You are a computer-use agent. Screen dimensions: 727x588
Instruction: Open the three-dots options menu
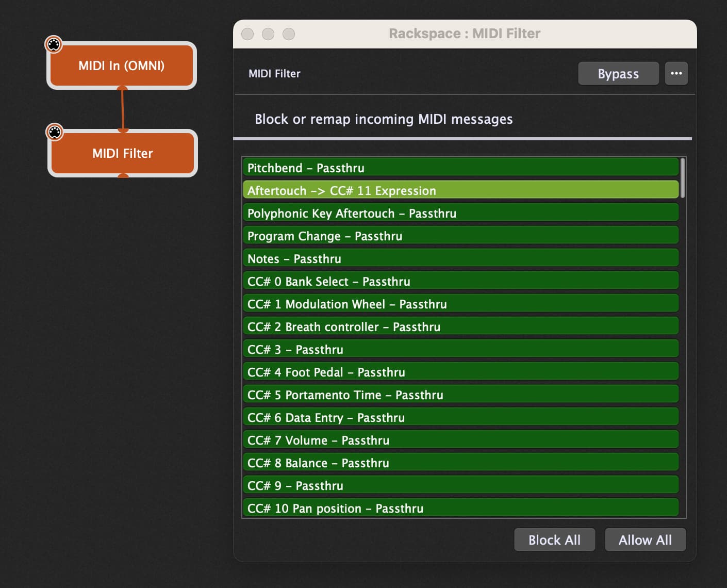[676, 73]
